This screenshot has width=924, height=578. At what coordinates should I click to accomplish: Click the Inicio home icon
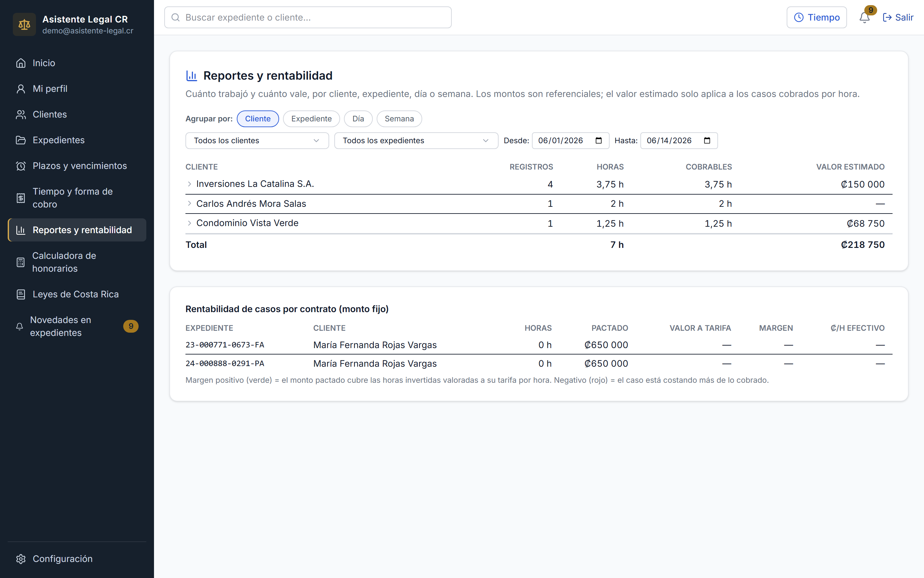(21, 63)
